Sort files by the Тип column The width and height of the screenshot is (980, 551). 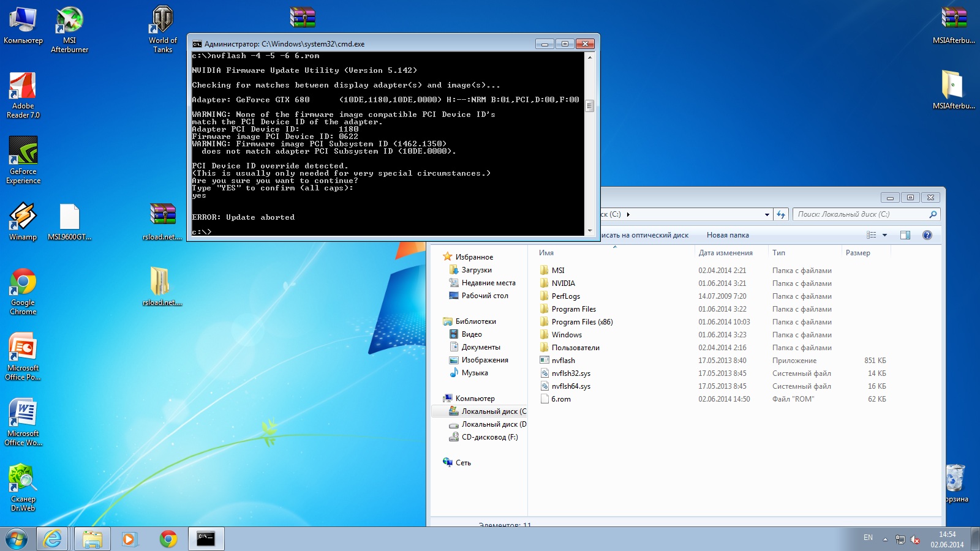(x=804, y=253)
